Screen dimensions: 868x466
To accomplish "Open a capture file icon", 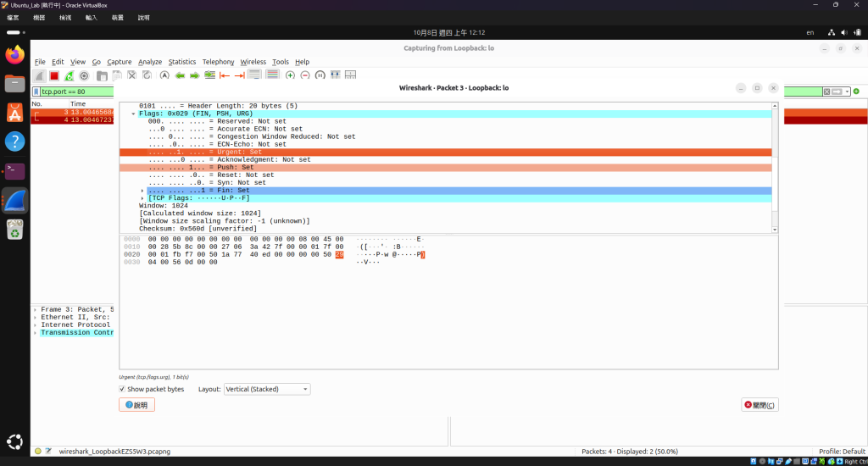I will click(102, 75).
